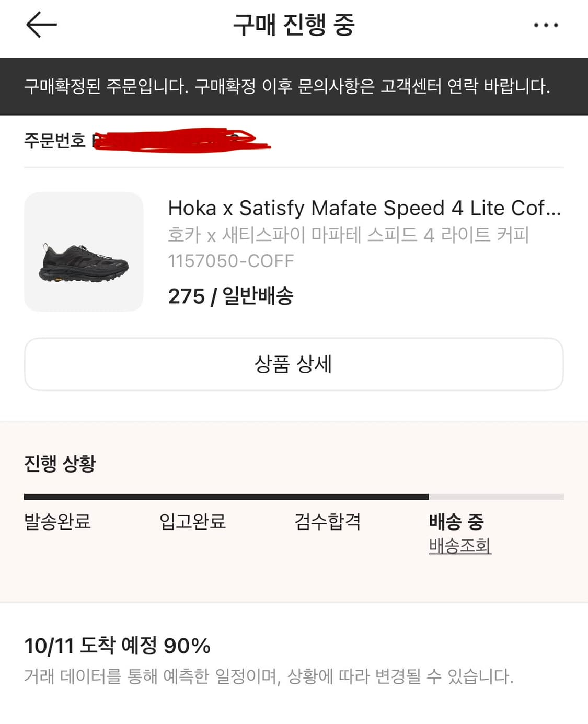Image resolution: width=588 pixels, height=724 pixels.
Task: Tap the 10/11 도착 예정 90% estimate
Action: [x=118, y=646]
